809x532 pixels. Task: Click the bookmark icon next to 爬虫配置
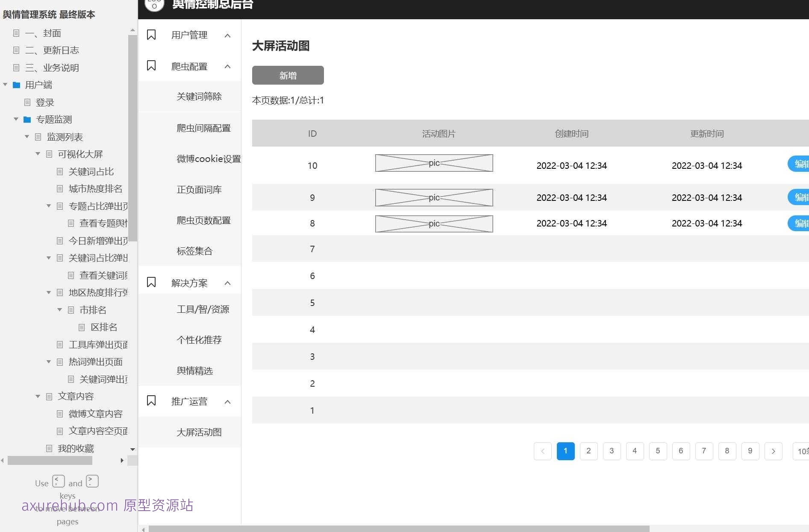pyautogui.click(x=151, y=65)
